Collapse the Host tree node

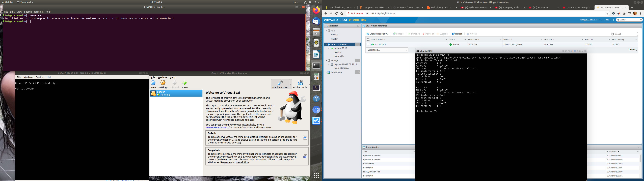[327, 31]
